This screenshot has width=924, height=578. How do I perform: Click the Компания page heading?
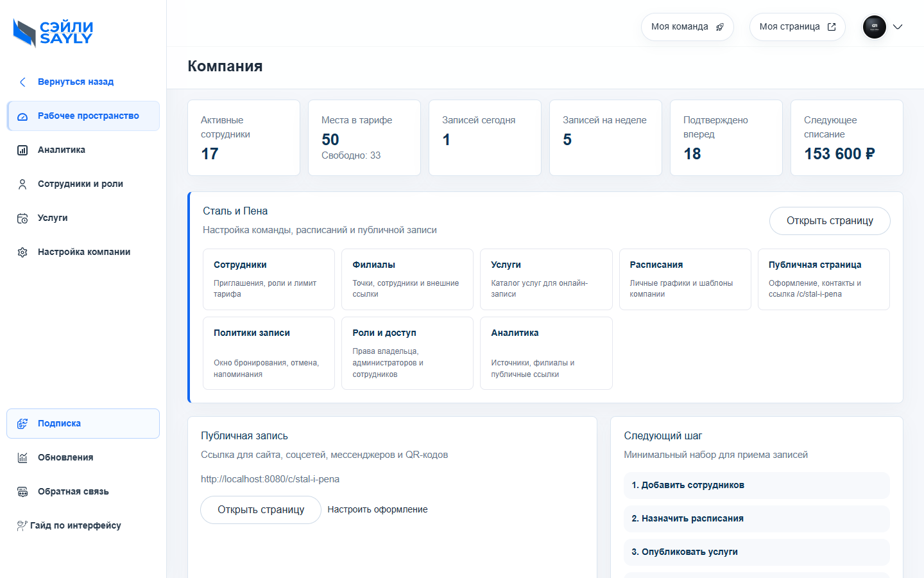click(225, 66)
